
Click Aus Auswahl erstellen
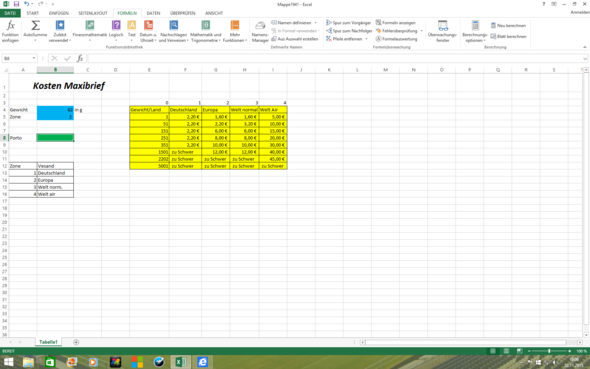pos(295,39)
